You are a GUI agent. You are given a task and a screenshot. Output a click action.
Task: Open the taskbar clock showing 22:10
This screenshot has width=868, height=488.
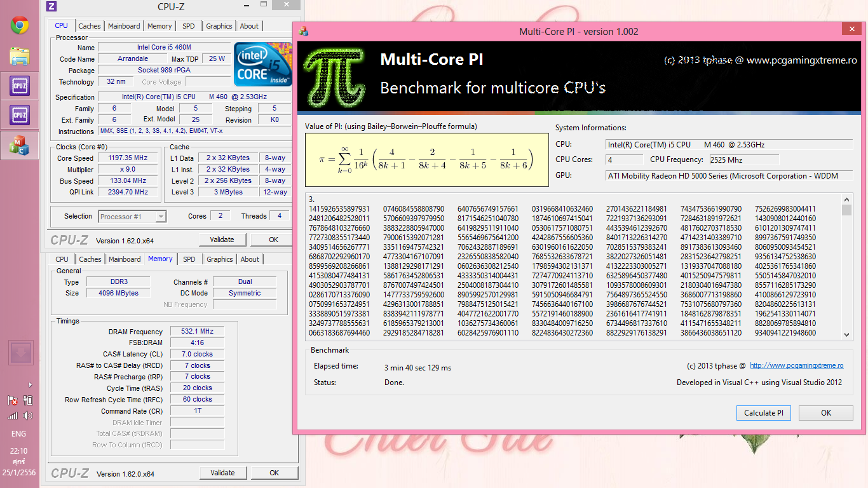tap(19, 451)
